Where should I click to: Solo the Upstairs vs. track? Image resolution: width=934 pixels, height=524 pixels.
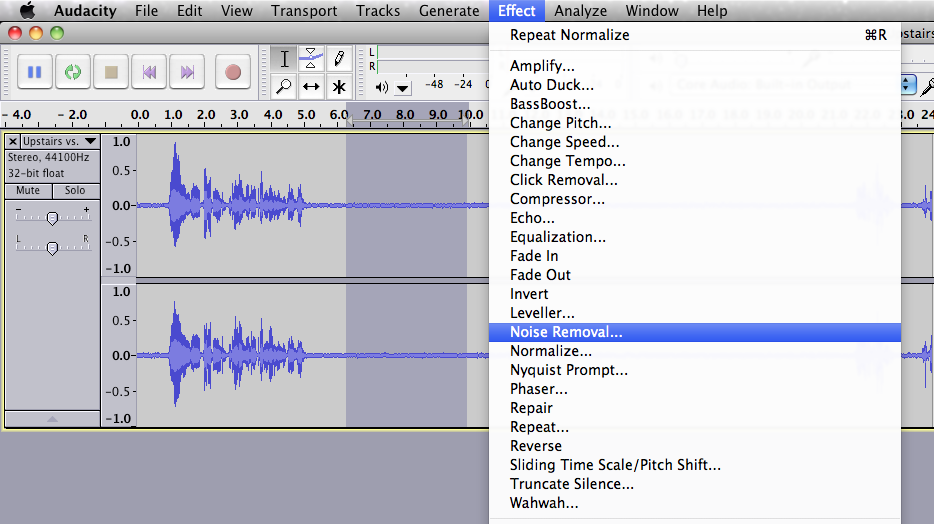(x=75, y=190)
